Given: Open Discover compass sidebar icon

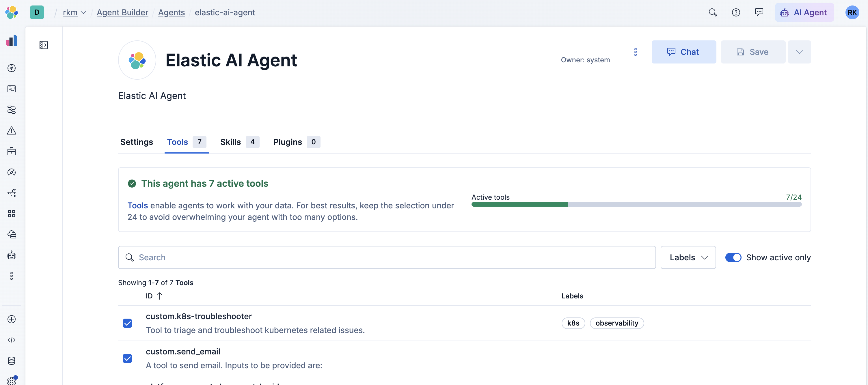Looking at the screenshot, I should pos(12,68).
